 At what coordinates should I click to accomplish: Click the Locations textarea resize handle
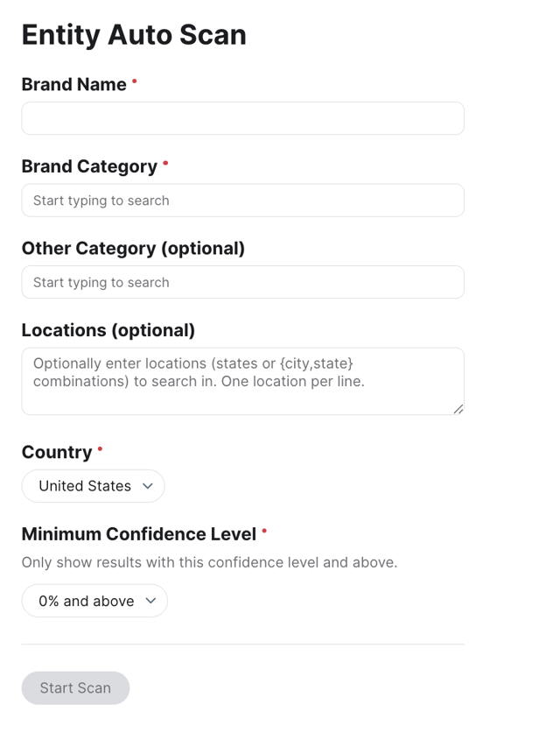click(x=458, y=409)
